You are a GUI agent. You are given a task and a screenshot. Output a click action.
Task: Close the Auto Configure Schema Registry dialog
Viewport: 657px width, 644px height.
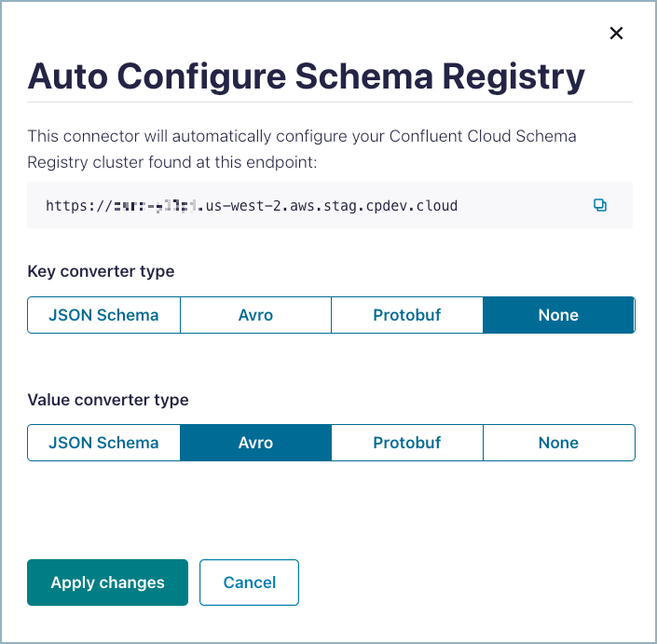coord(616,34)
